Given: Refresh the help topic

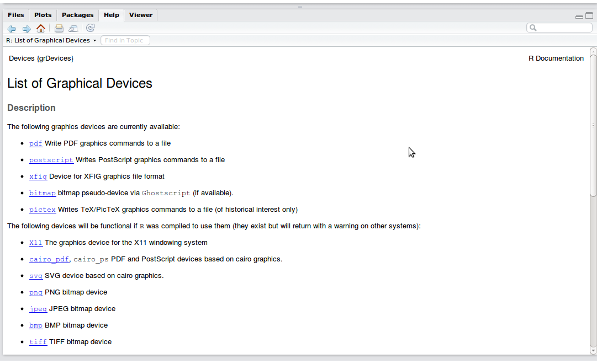Looking at the screenshot, I should click(x=91, y=28).
